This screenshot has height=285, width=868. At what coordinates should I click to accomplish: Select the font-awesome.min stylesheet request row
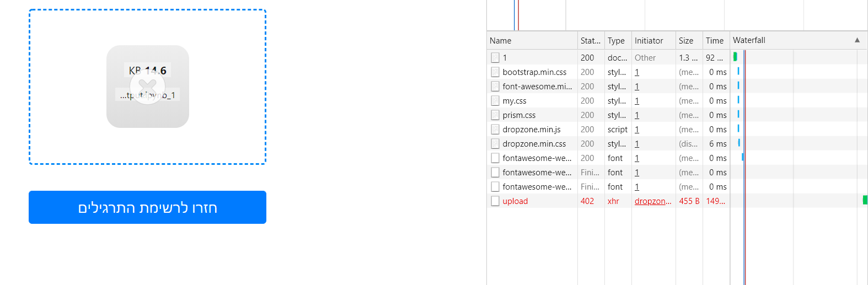click(x=537, y=87)
